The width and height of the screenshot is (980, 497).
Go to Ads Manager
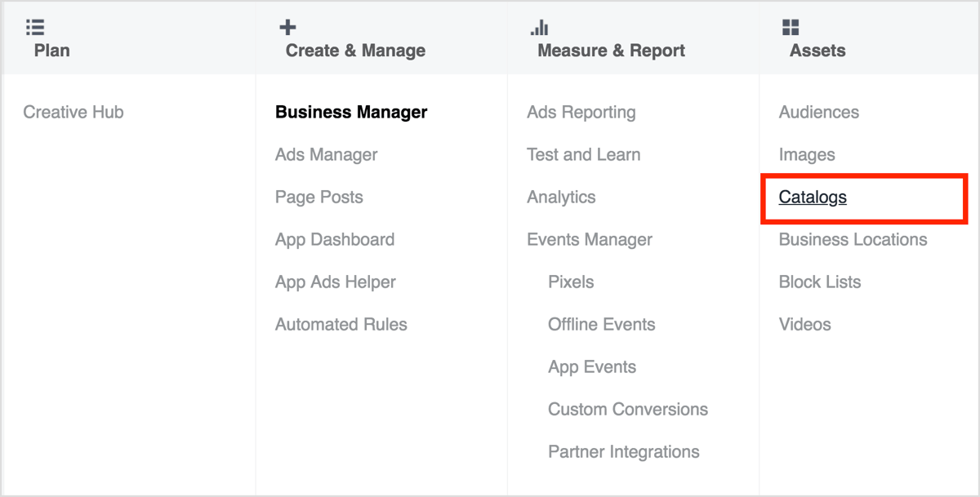coord(327,155)
